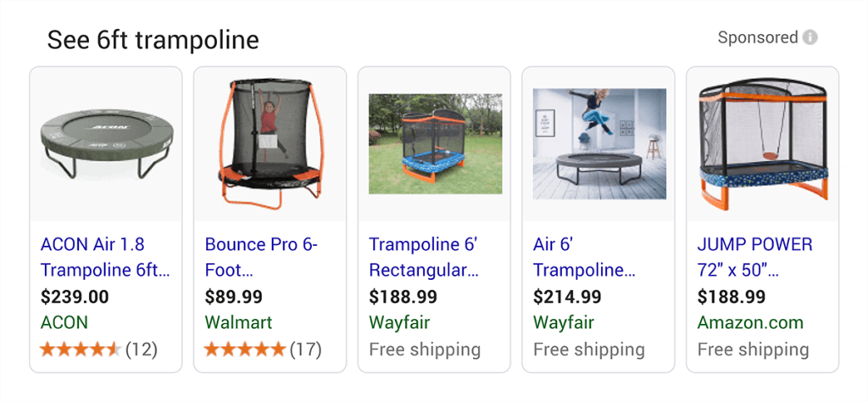Open the Bounce Pro enclosed trampoline image
The image size is (868, 402).
click(270, 142)
